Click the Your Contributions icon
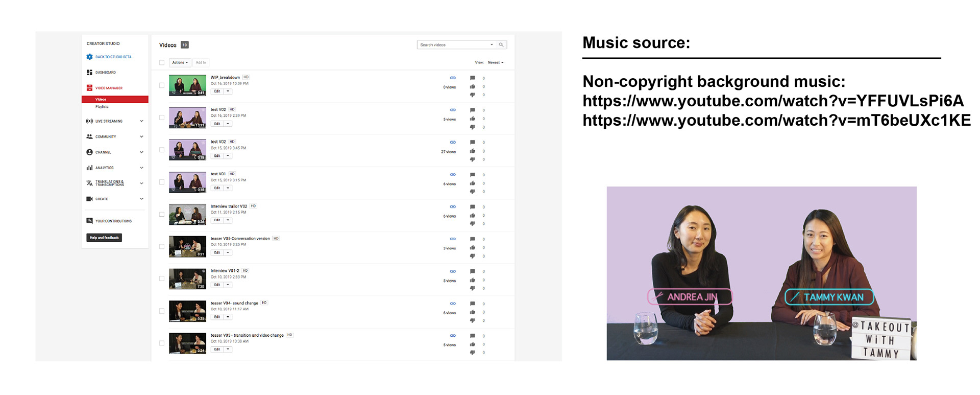The image size is (980, 395). (89, 221)
